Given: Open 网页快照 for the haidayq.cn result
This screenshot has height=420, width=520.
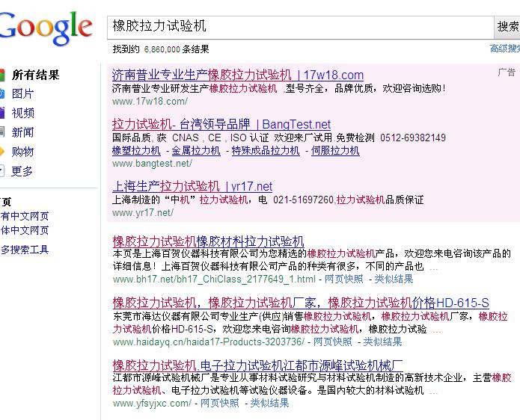Looking at the screenshot, I should pos(332,342).
